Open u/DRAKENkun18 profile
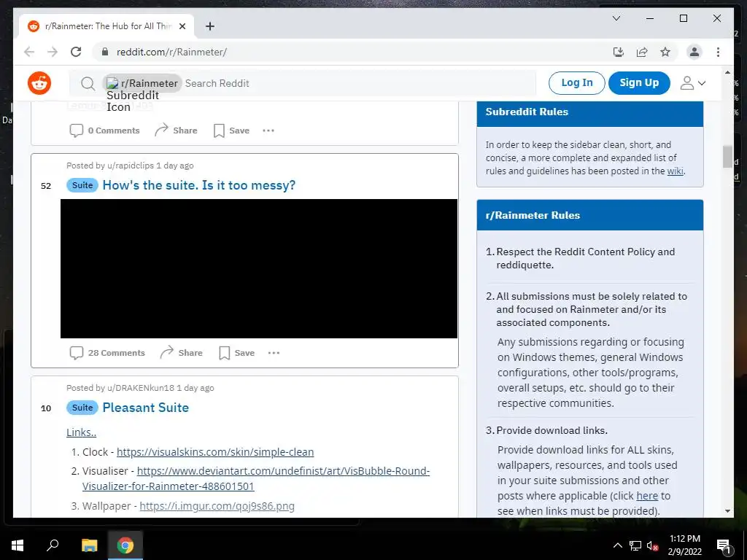The image size is (747, 560). 141,388
